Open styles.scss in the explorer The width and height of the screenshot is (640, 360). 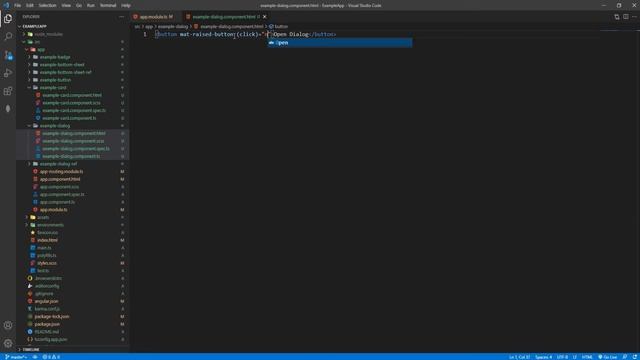pos(47,263)
